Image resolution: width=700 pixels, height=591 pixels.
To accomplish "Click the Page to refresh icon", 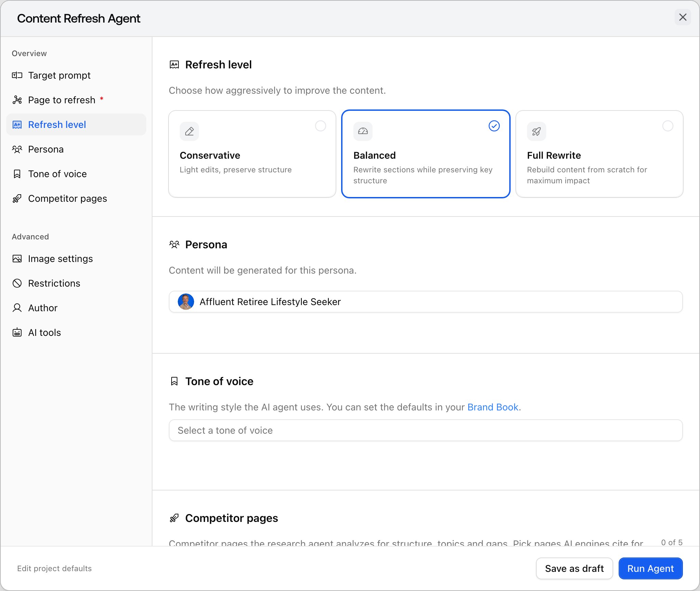I will click(17, 100).
